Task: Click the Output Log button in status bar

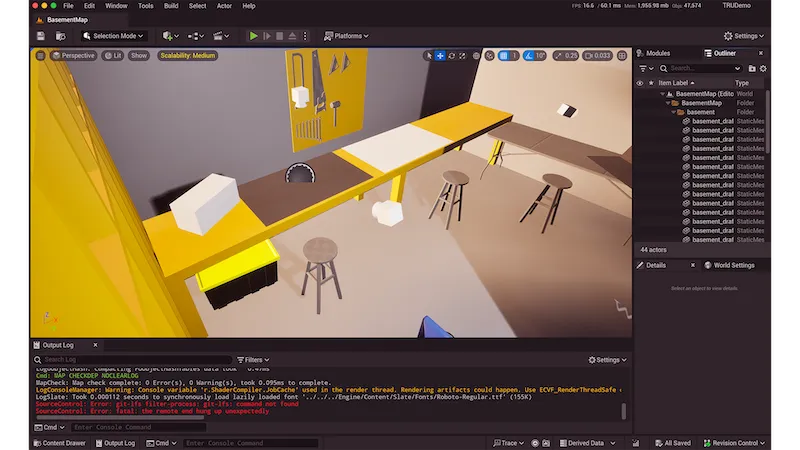Action: pos(115,443)
